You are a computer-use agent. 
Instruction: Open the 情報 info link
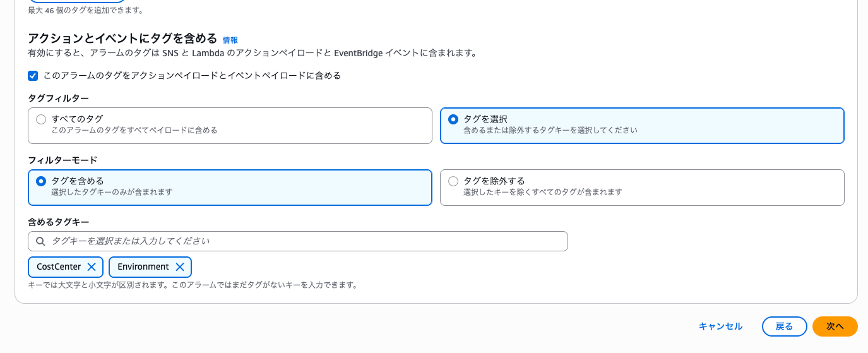tap(230, 40)
